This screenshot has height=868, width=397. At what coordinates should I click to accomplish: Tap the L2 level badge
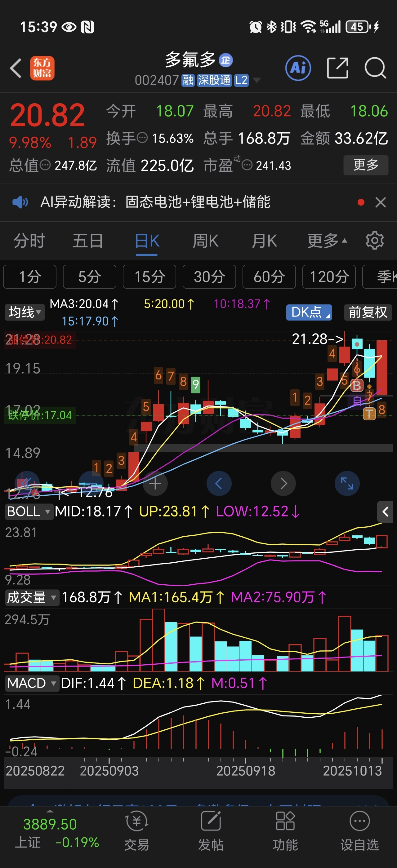coord(241,80)
